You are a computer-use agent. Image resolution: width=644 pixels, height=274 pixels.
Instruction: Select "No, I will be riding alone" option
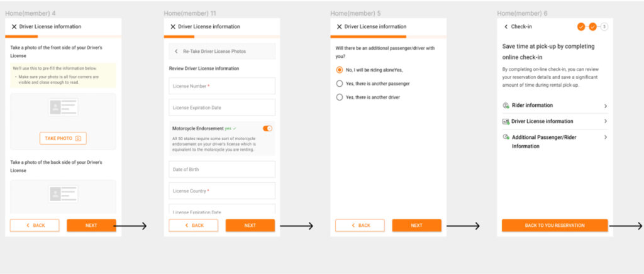click(x=340, y=70)
